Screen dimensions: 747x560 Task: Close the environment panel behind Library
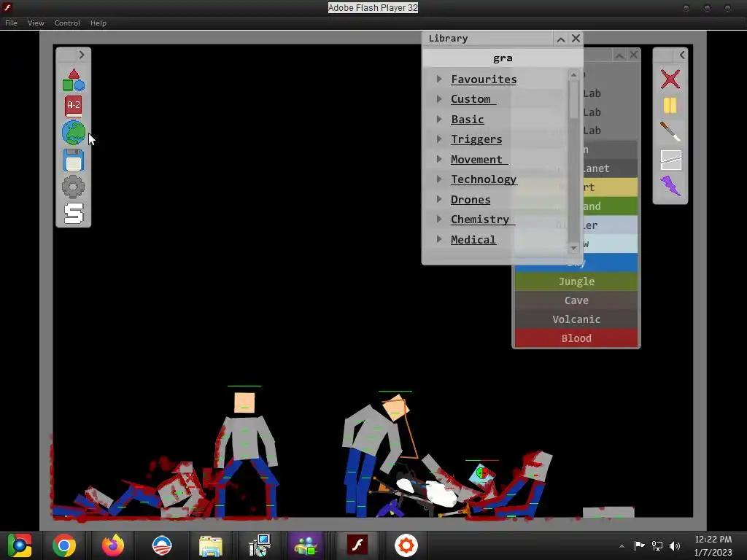633,55
